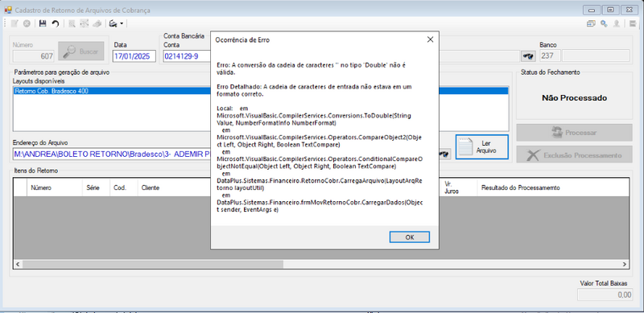Screen dimensions: 644x313
Task: Click the undo arrow toolbar icon
Action: click(x=55, y=24)
